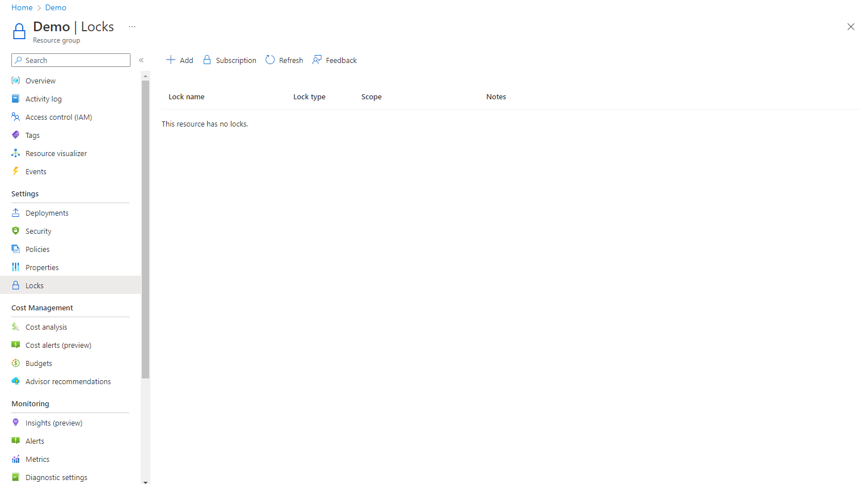Click the Properties bars icon

click(16, 267)
